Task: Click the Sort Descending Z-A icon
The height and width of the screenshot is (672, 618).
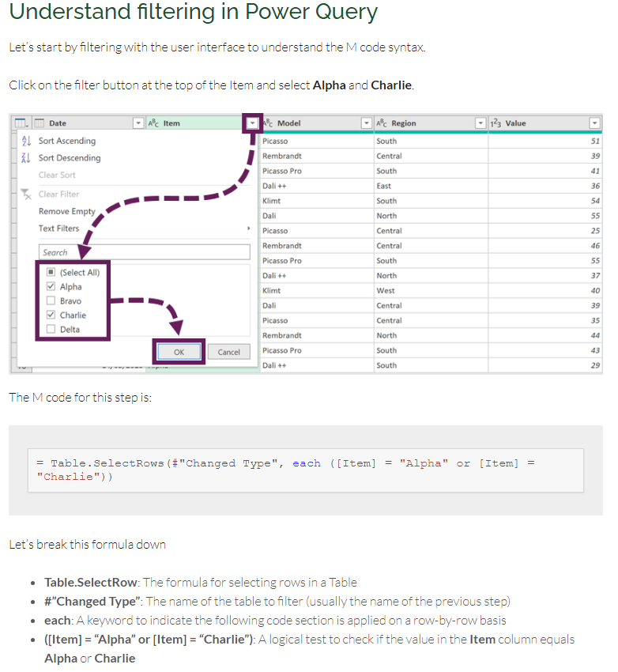Action: tap(26, 158)
